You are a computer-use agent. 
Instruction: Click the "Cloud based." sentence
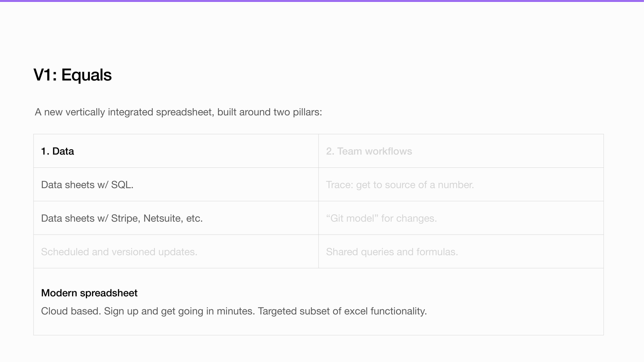pos(71,311)
